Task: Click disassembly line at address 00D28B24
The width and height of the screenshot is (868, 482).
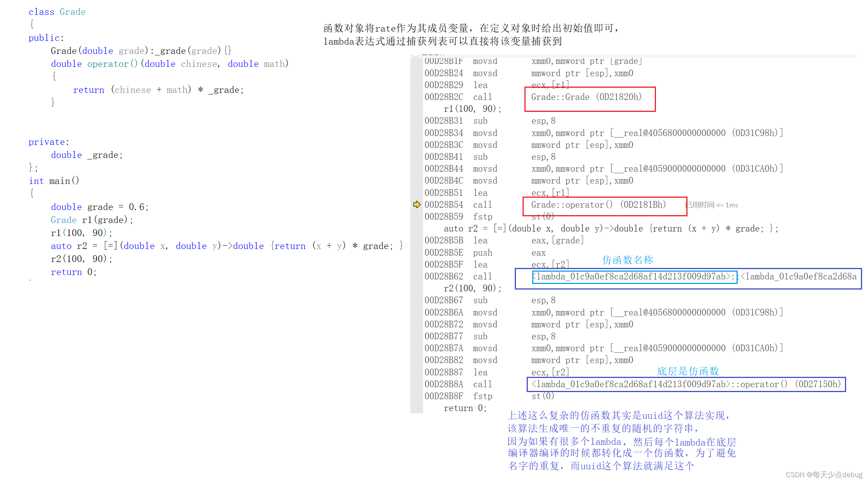Action: pyautogui.click(x=529, y=73)
